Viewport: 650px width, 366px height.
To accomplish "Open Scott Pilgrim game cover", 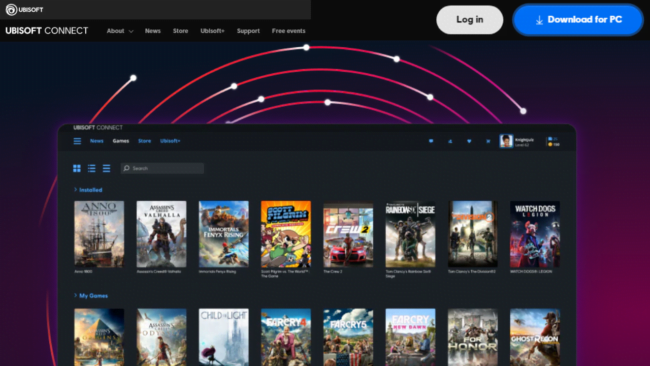I will [x=286, y=234].
